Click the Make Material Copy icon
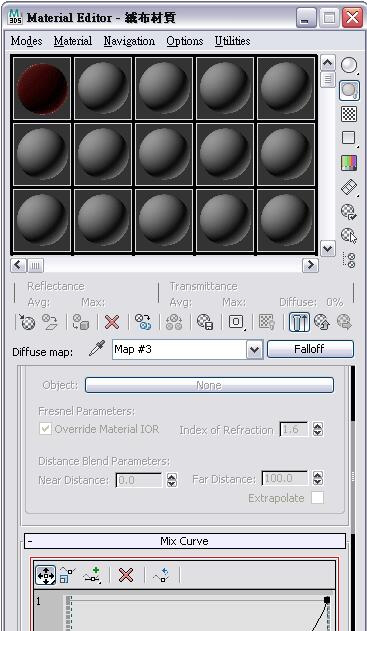367x656 pixels. (x=143, y=322)
